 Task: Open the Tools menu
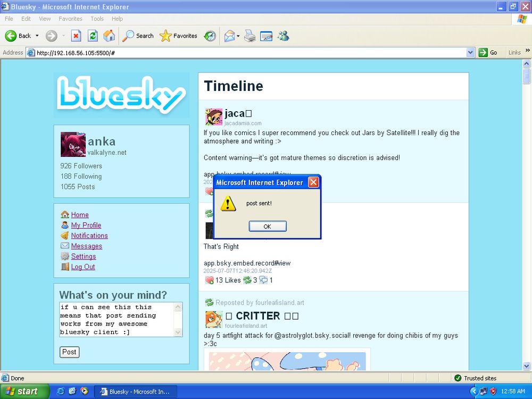click(97, 19)
